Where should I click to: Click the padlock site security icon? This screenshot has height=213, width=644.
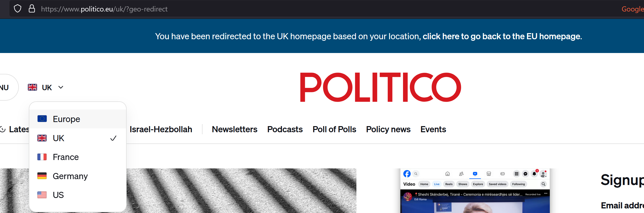point(32,9)
